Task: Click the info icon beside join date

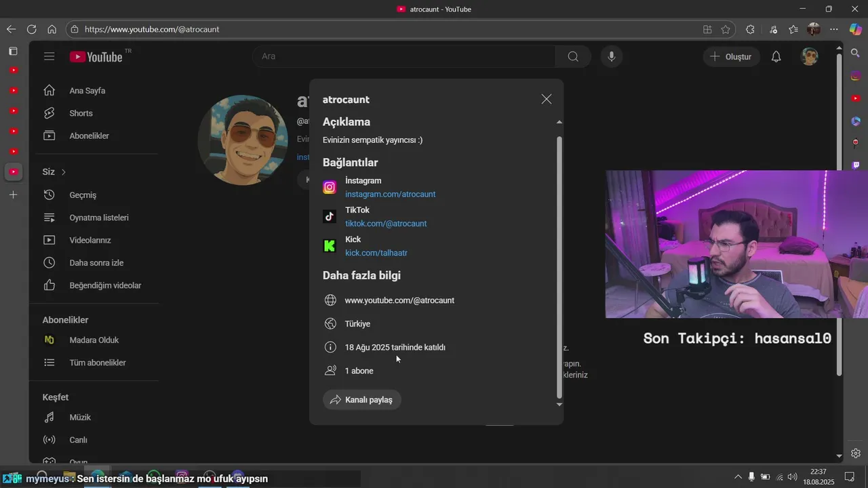Action: click(330, 347)
